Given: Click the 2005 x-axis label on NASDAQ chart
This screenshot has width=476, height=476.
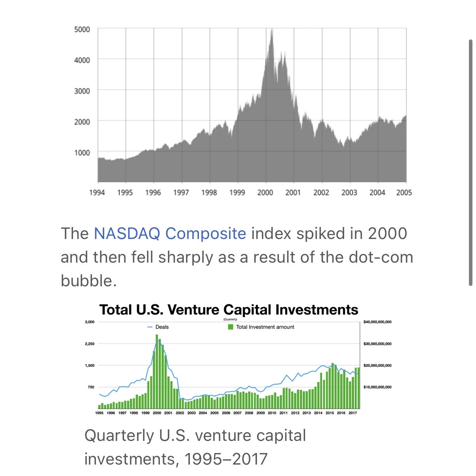Looking at the screenshot, I should (x=404, y=192).
